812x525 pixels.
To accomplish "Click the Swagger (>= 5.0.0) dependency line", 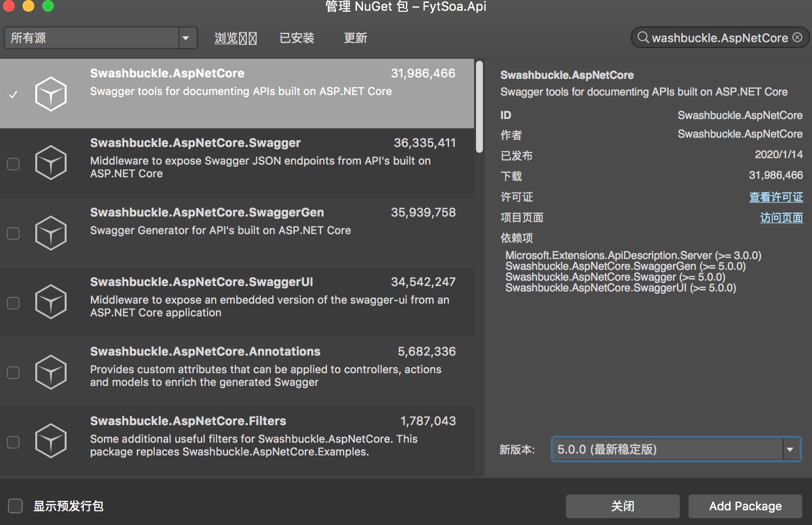I will point(615,277).
